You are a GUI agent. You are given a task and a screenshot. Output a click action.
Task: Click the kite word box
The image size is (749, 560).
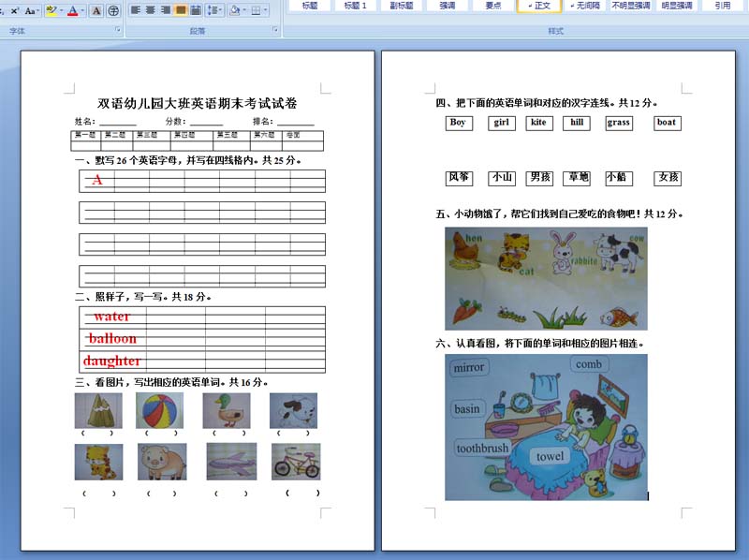(x=539, y=123)
